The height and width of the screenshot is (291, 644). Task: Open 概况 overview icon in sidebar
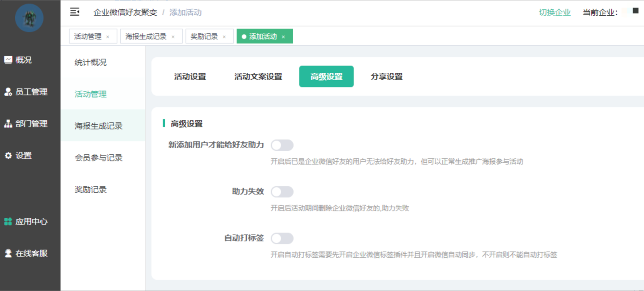[8, 60]
